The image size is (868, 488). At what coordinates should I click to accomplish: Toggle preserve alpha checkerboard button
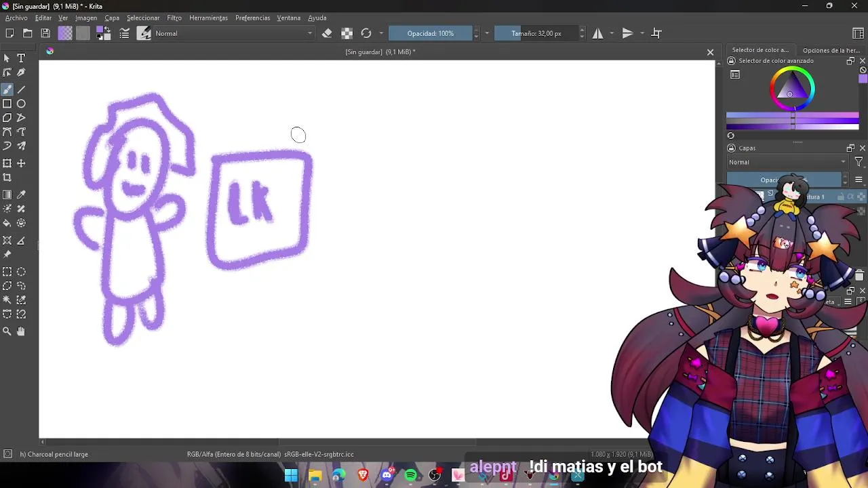[x=347, y=33]
